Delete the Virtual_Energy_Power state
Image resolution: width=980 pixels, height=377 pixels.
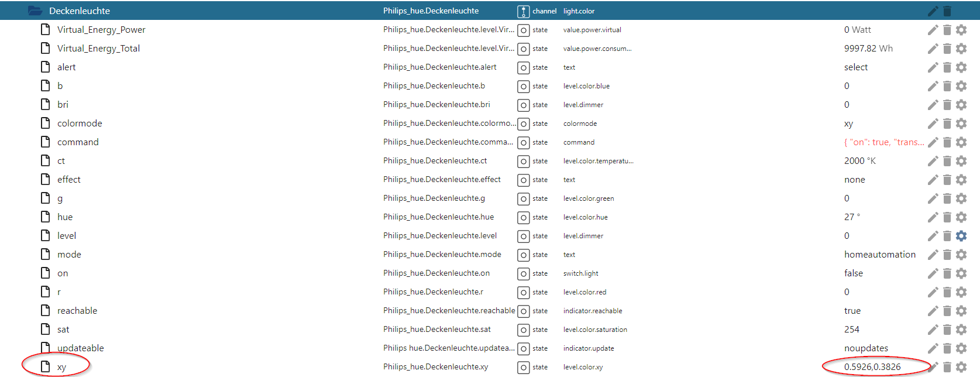point(947,30)
